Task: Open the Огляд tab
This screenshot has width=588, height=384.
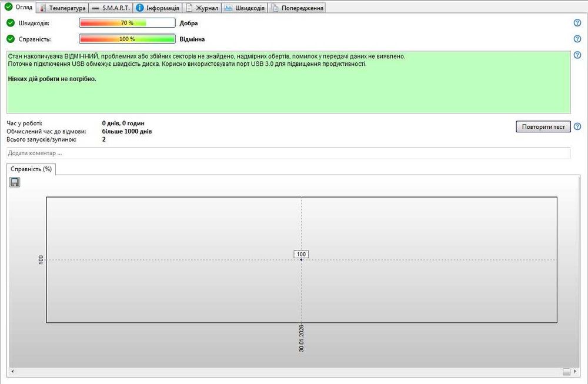Action: [19, 7]
